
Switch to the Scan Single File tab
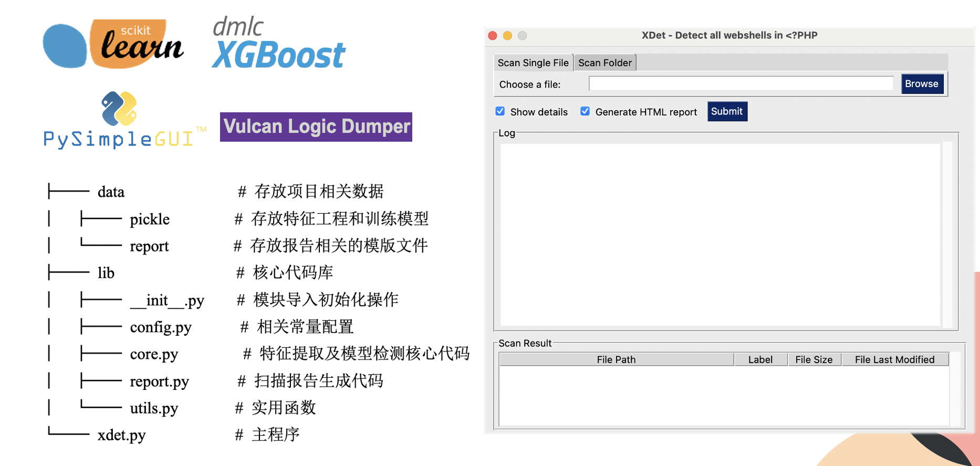533,62
